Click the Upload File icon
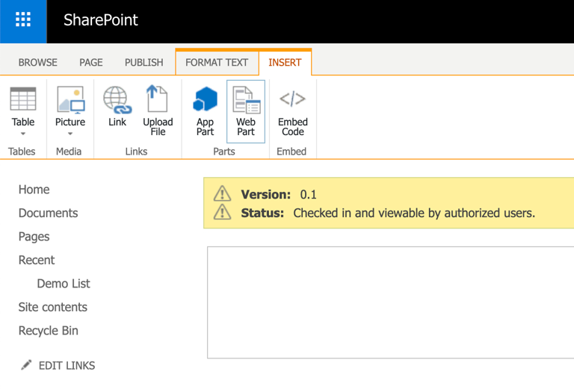574x392 pixels. click(158, 99)
